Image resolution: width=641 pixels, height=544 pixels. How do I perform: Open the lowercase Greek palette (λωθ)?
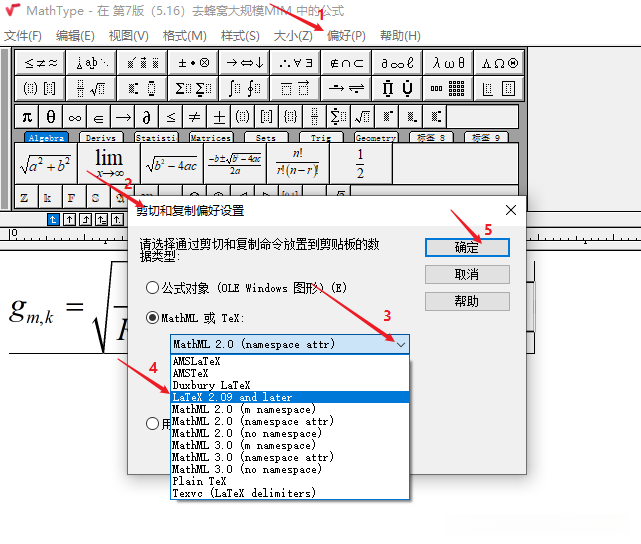(448, 63)
